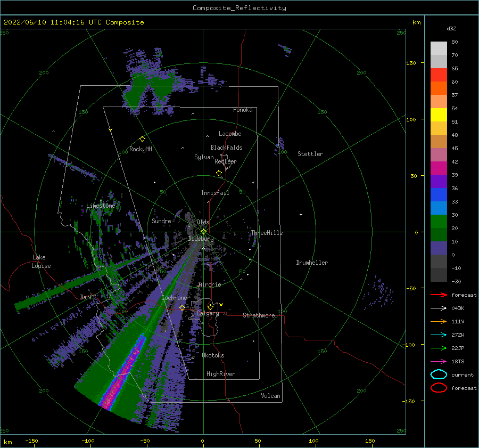Click the green 22JP arrow icon
The image size is (479, 448).
[439, 348]
